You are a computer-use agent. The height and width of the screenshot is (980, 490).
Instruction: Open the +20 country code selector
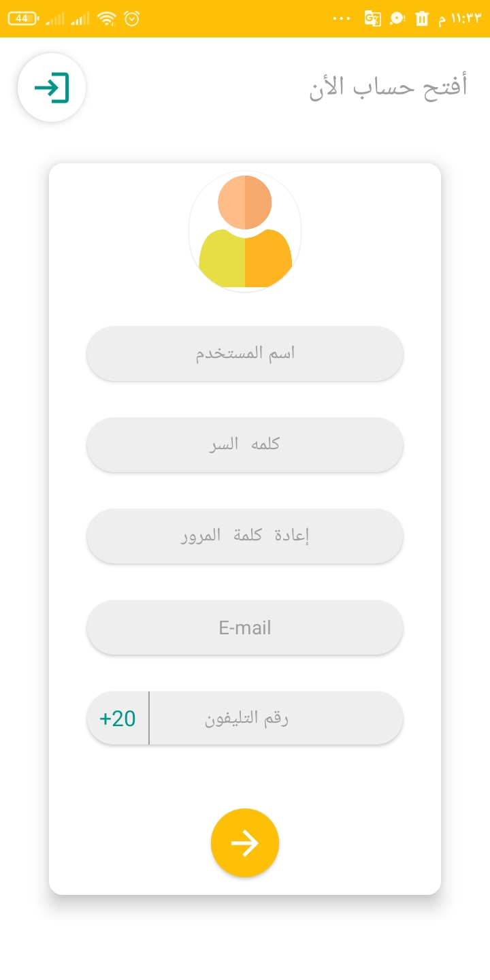pyautogui.click(x=118, y=719)
